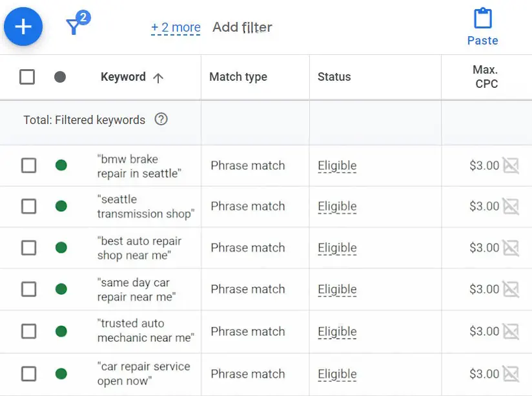Click the Paste clipboard icon
532x396 pixels.
click(x=482, y=19)
